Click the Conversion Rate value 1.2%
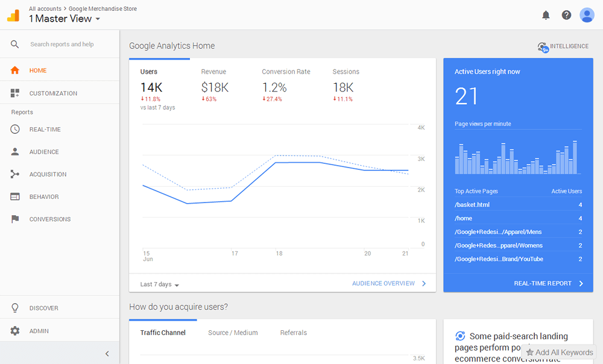Screen dimensions: 603x364 point(274,87)
